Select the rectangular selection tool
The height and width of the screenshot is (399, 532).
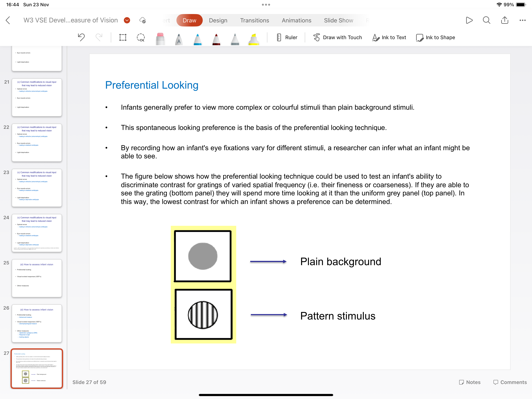tap(123, 37)
